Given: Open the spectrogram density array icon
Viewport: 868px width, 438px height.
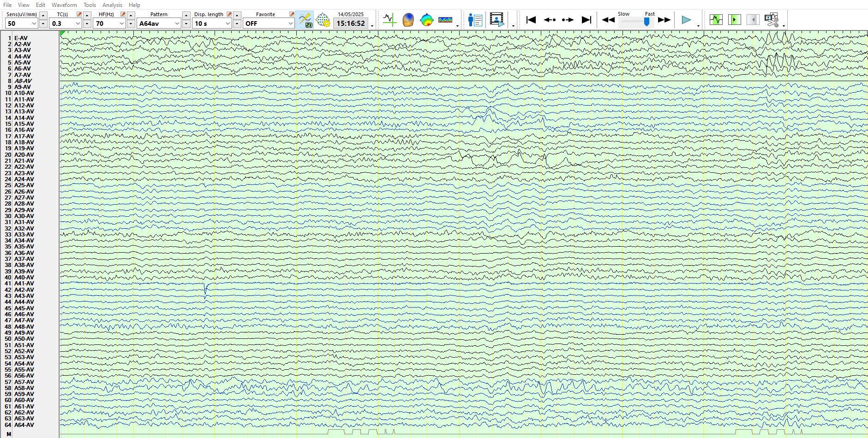Looking at the screenshot, I should click(445, 20).
